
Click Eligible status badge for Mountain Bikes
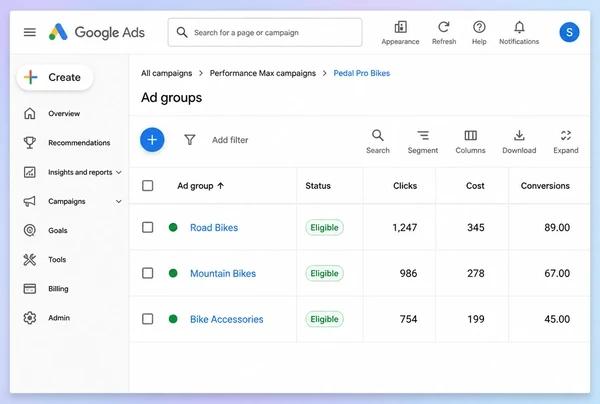(x=324, y=273)
